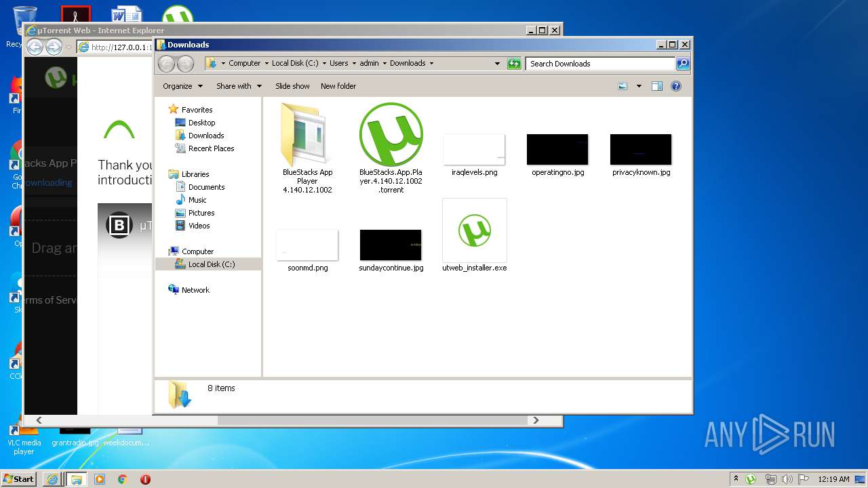
Task: Select the utweb_installer.exe icon
Action: pos(475,230)
